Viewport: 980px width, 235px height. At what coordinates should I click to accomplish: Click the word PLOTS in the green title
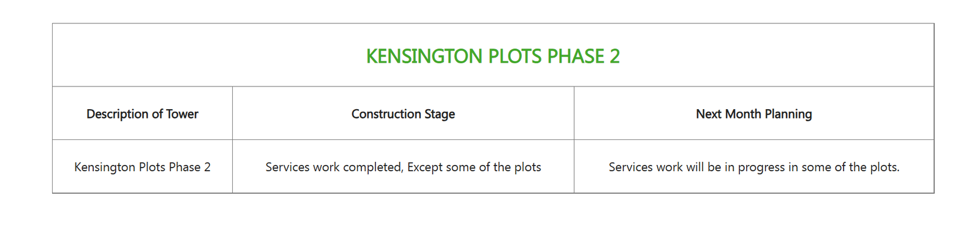(x=514, y=56)
